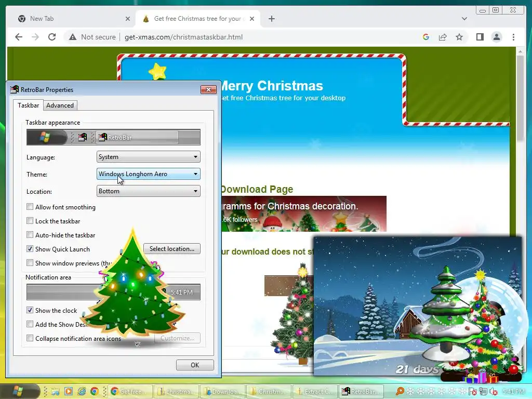Open a new Chrome tab
This screenshot has height=399, width=532.
coord(271,19)
